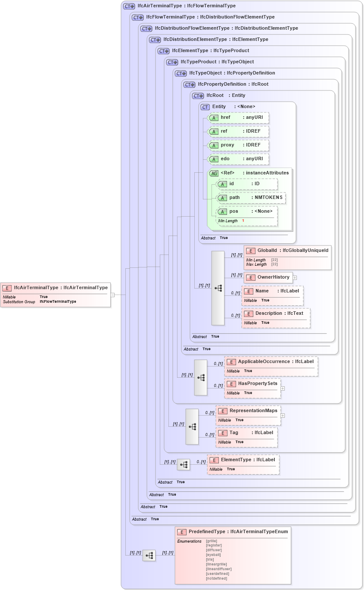Click the A icon of the proxy attribute
The width and height of the screenshot is (364, 590).
213,145
